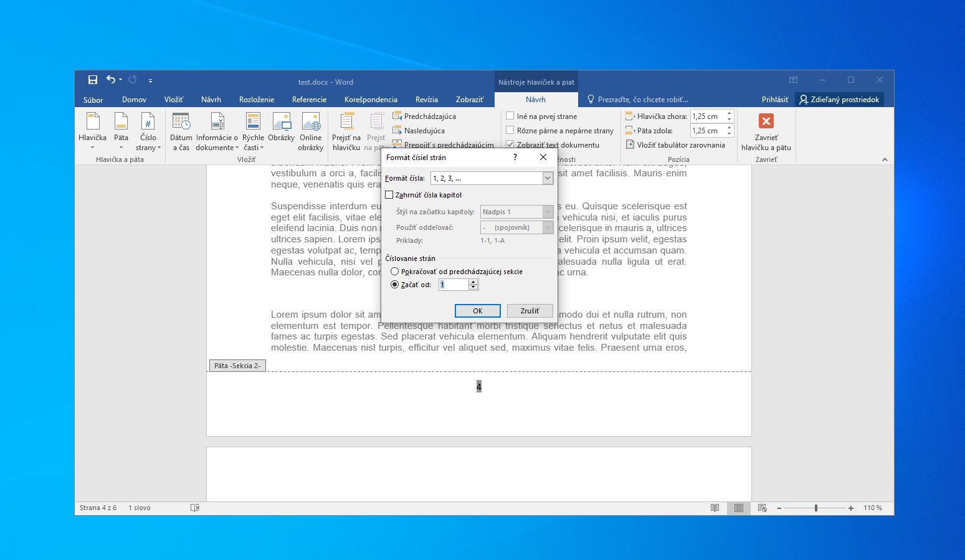This screenshot has height=560, width=965.
Task: Click the Redo icon in quick access
Action: coord(133,80)
